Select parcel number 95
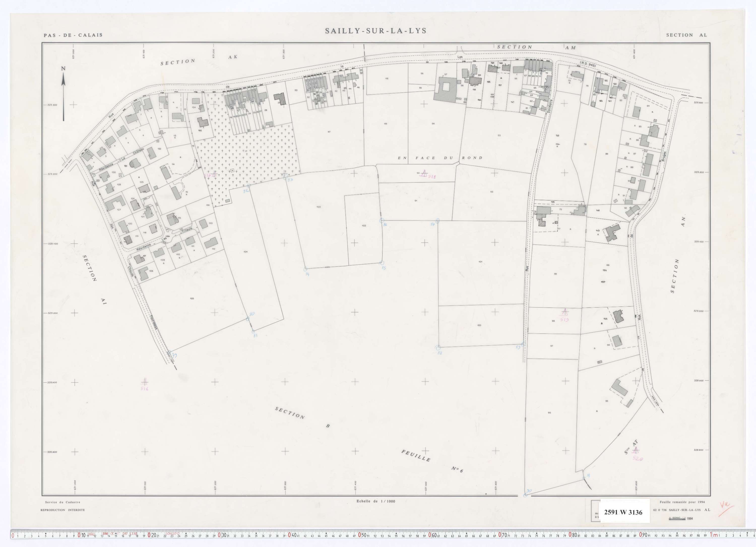Screen dimensions: 756x547 point(607,401)
